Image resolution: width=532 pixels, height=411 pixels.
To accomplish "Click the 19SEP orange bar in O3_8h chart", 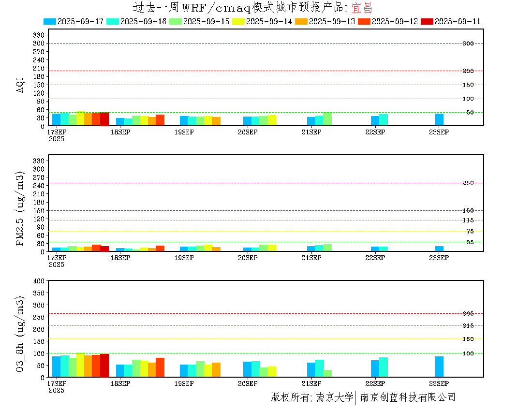I will [x=216, y=369].
